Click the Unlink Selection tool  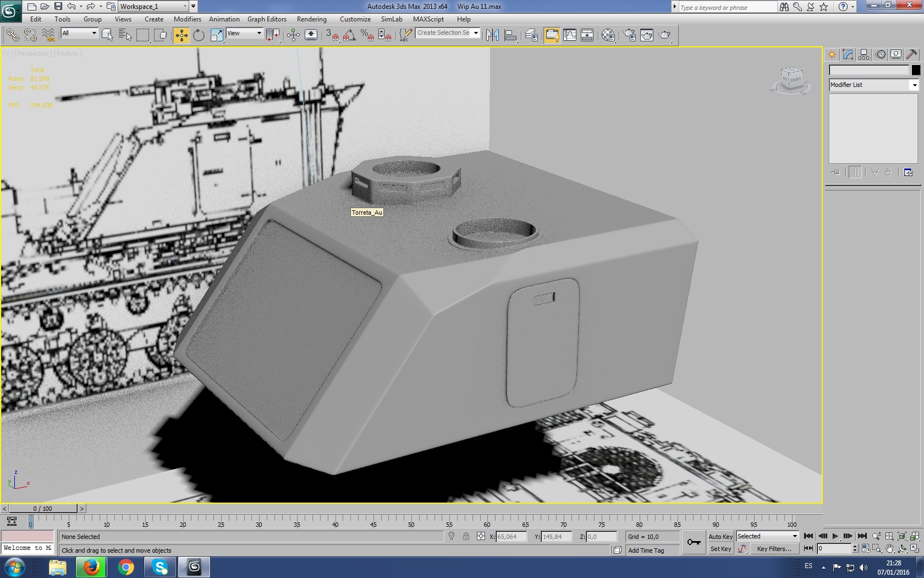pos(30,35)
